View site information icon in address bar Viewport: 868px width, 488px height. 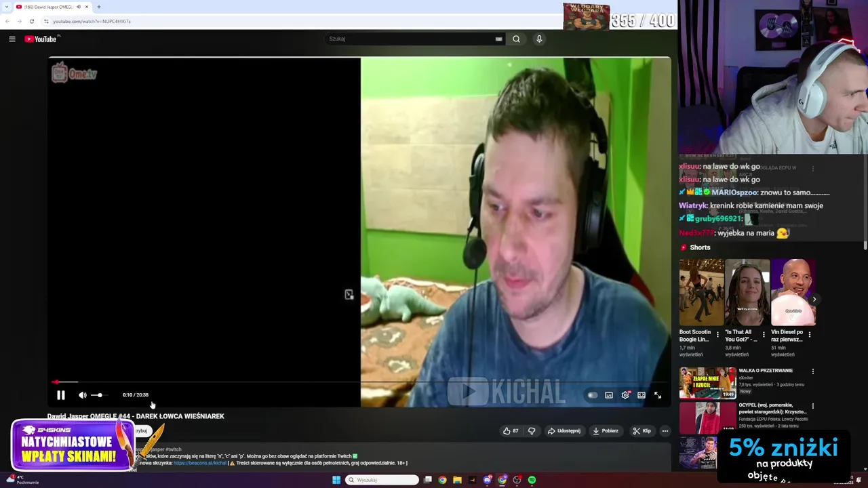click(x=46, y=21)
